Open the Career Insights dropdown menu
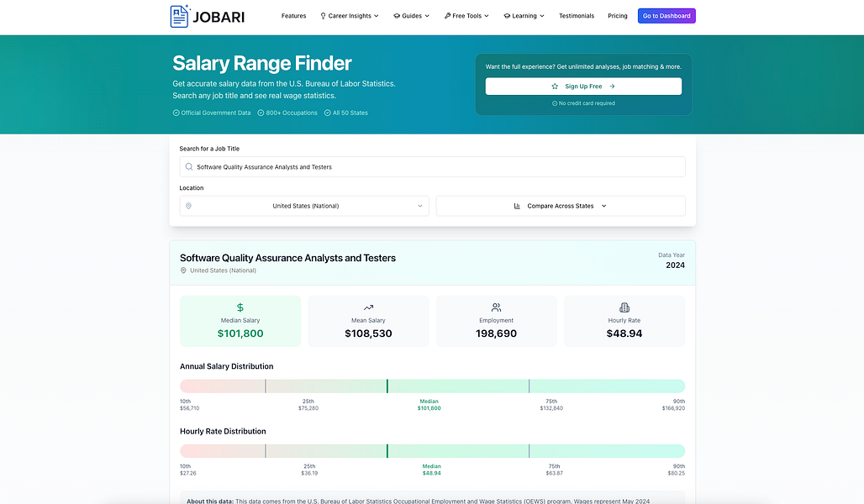Viewport: 864px width, 504px height. 350,16
